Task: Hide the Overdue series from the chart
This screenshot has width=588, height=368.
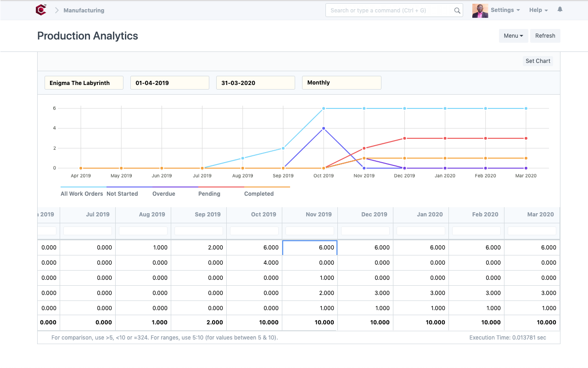Action: 163,193
